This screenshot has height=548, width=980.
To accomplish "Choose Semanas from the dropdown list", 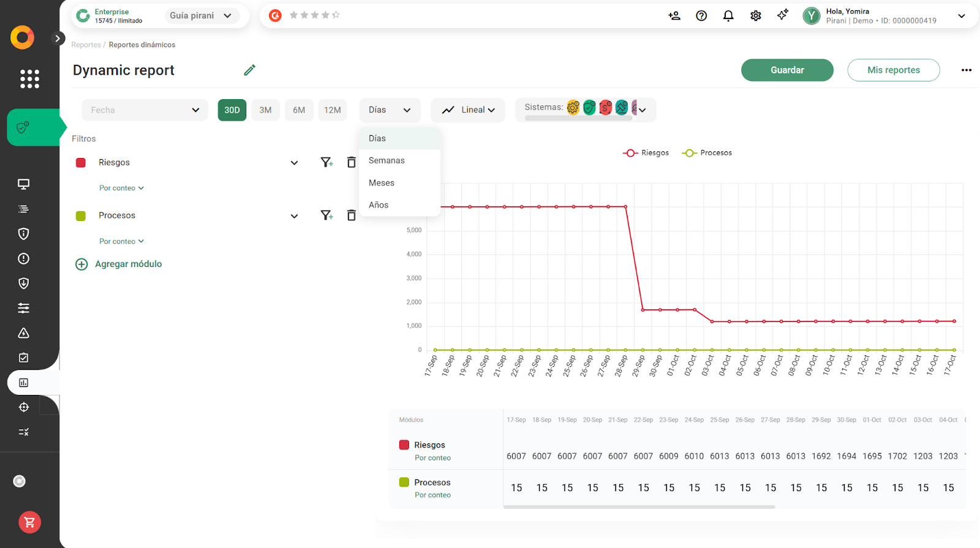I will [386, 160].
